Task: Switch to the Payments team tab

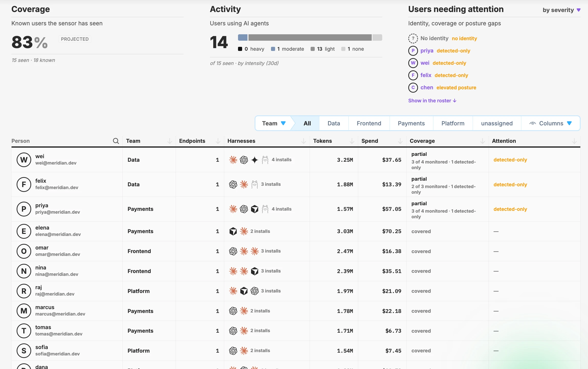Action: coord(411,123)
